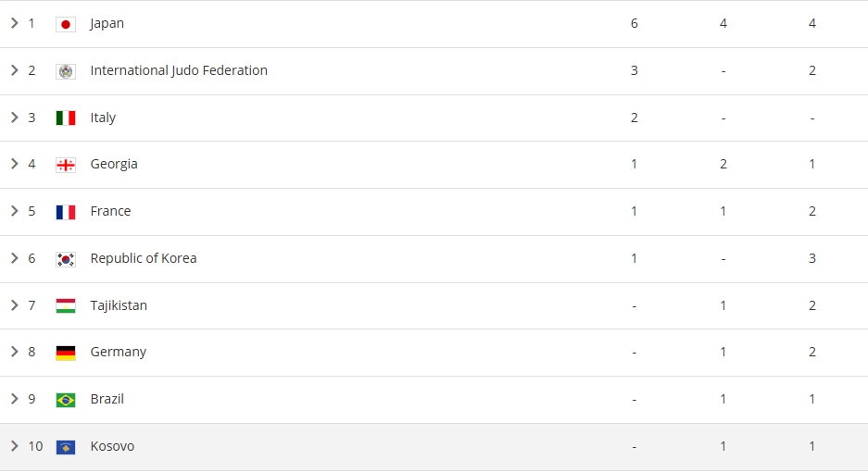Click the Republic of Korea flag icon
Viewport: 868px width, 472px height.
(66, 258)
